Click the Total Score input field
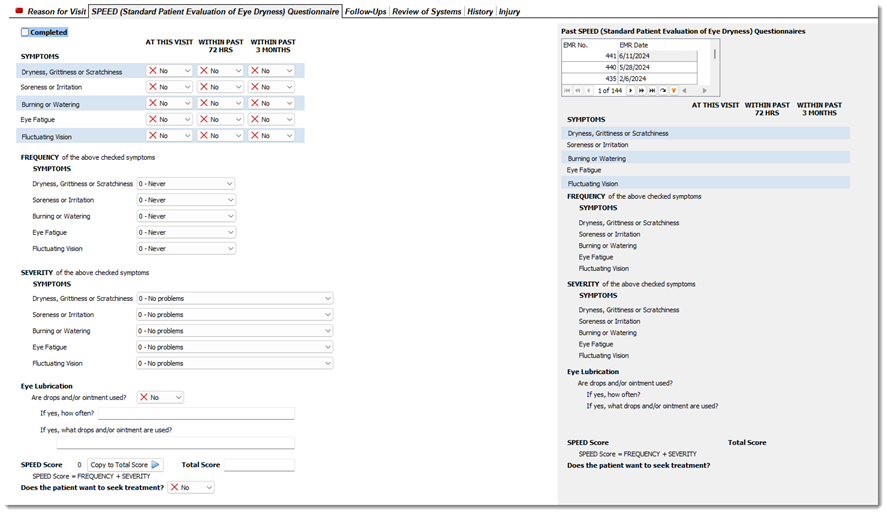 click(x=259, y=465)
